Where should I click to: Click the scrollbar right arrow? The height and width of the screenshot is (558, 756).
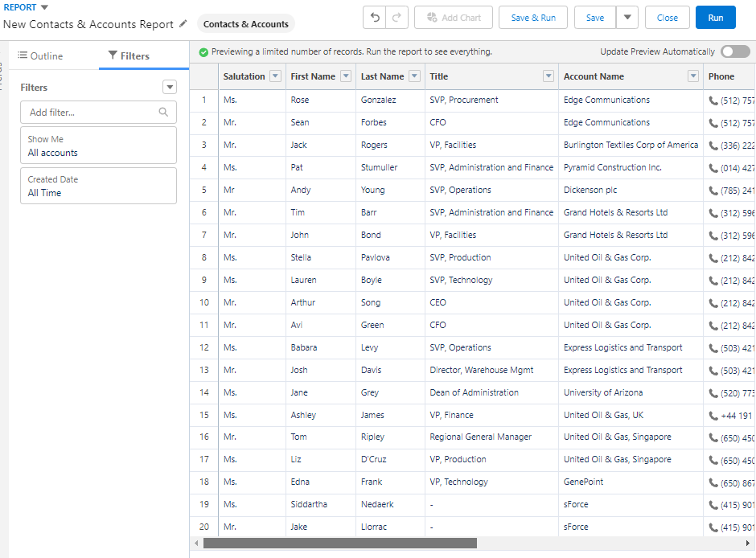(x=748, y=543)
